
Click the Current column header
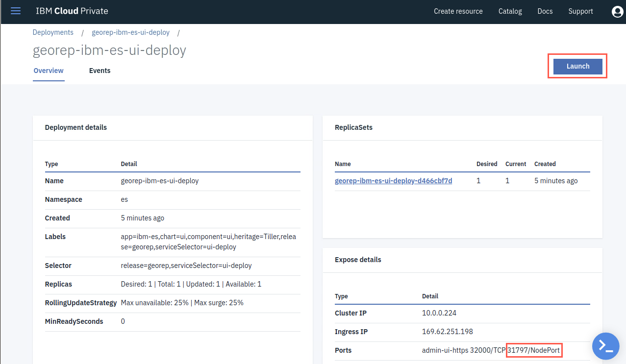516,164
